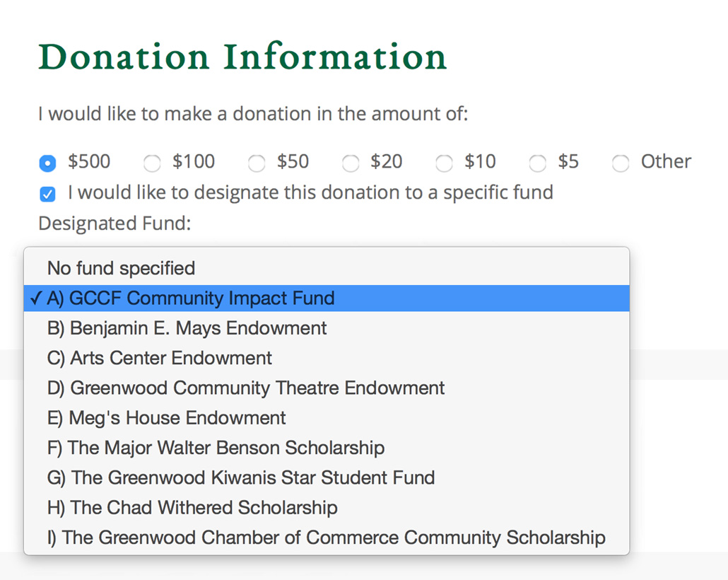Pick I) Greenwood Chamber of Commerce Scholarship
728x580 pixels.
click(x=327, y=538)
